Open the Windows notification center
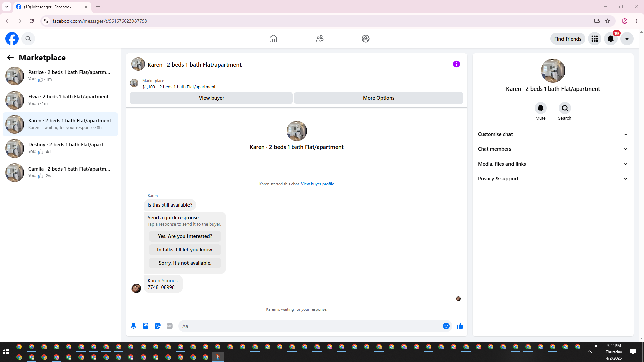The height and width of the screenshot is (362, 644). pos(633,352)
